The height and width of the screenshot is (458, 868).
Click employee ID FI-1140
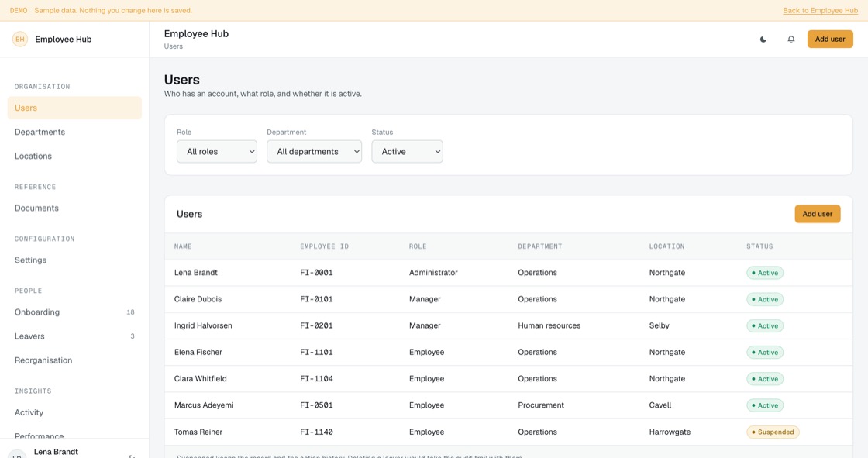coord(317,432)
